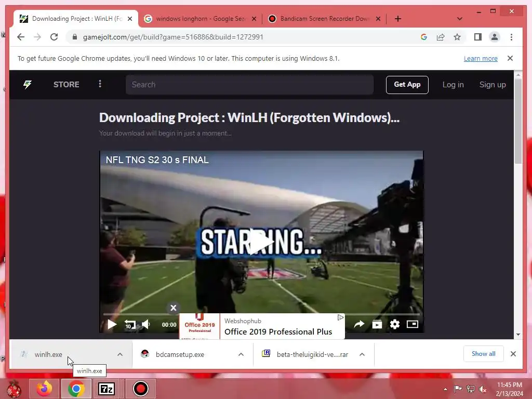Open the beta-theluigikid rar download
The image size is (532, 399).
click(312, 354)
